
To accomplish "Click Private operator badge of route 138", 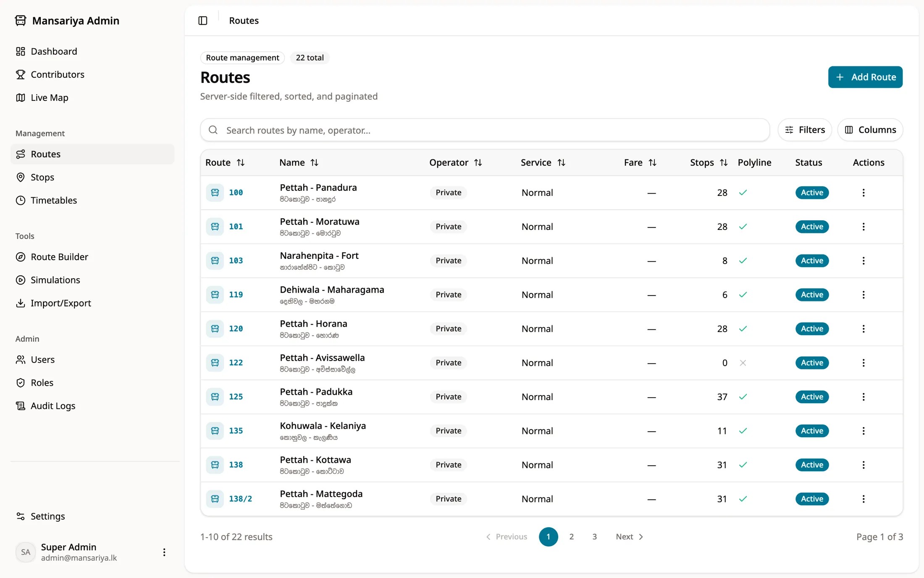I will click(449, 465).
